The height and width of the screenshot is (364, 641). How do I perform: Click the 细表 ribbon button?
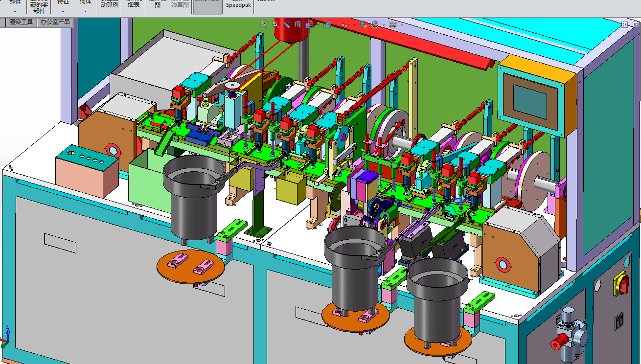[x=134, y=4]
